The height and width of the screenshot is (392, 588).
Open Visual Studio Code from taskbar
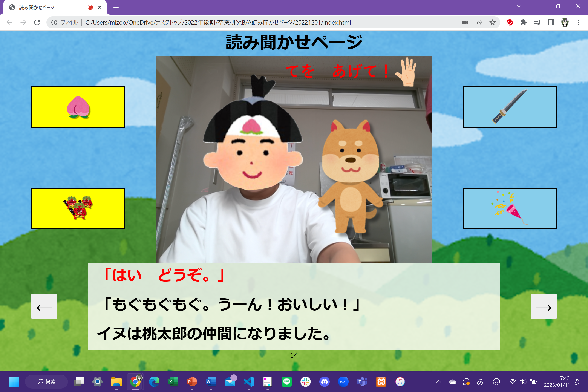click(249, 382)
